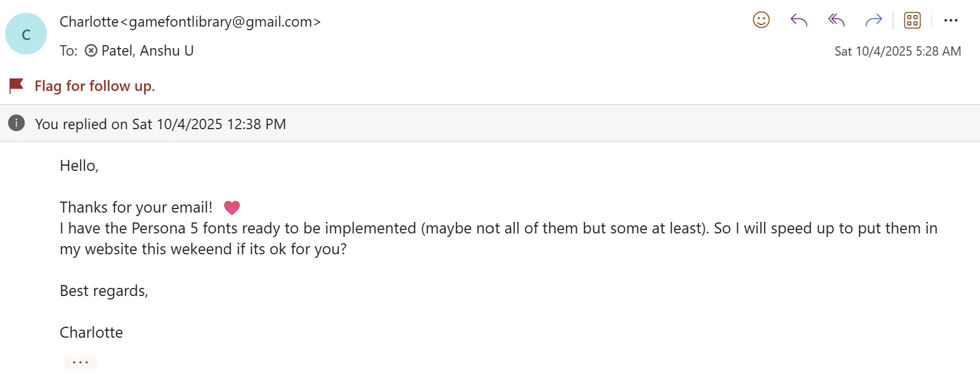Image resolution: width=980 pixels, height=380 pixels.
Task: Click the pink heart emoji in message
Action: (232, 207)
